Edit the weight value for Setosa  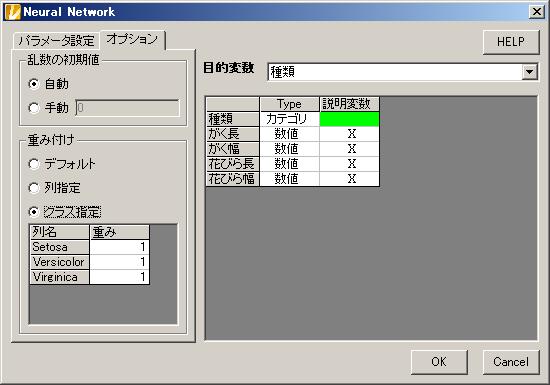tap(120, 247)
